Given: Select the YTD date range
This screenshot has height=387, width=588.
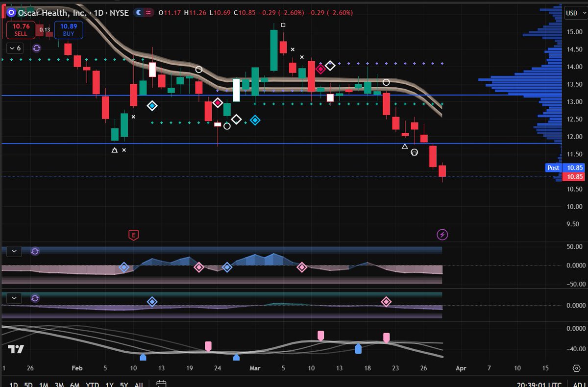Looking at the screenshot, I should point(92,385).
